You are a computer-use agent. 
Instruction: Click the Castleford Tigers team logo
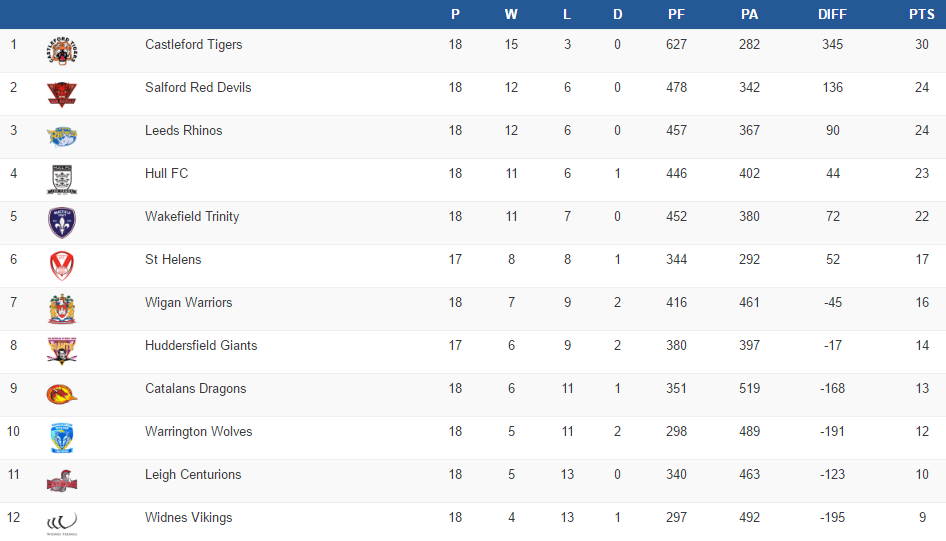62,51
